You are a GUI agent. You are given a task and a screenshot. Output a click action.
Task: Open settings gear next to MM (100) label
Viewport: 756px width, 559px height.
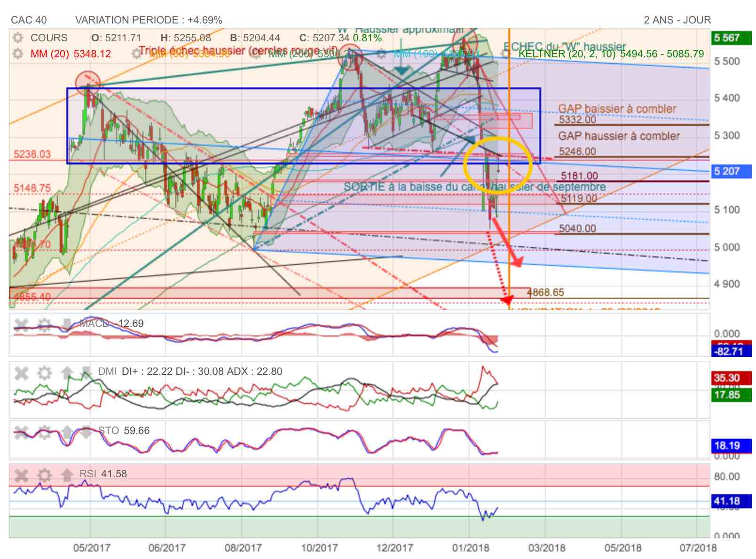[x=381, y=54]
